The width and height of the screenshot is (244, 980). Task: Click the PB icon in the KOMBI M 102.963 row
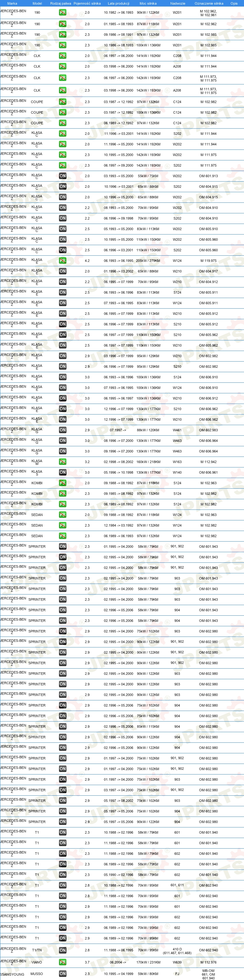[x=62, y=483]
